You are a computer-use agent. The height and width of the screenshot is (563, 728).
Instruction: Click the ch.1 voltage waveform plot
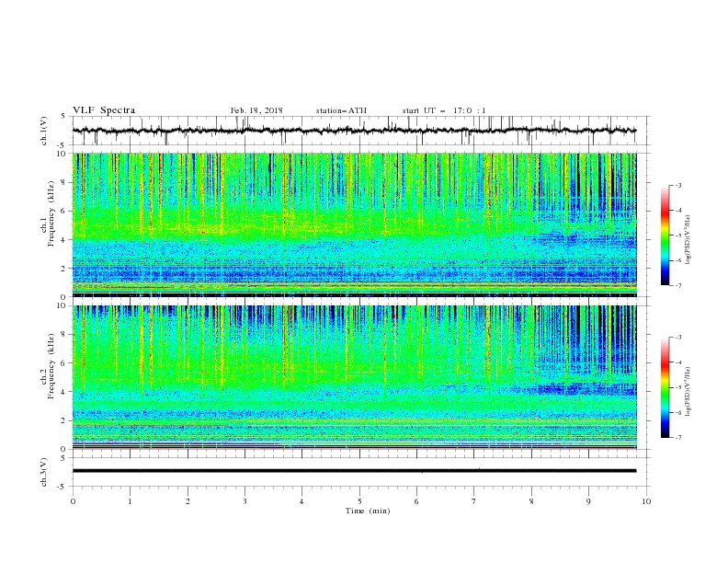pos(361,131)
